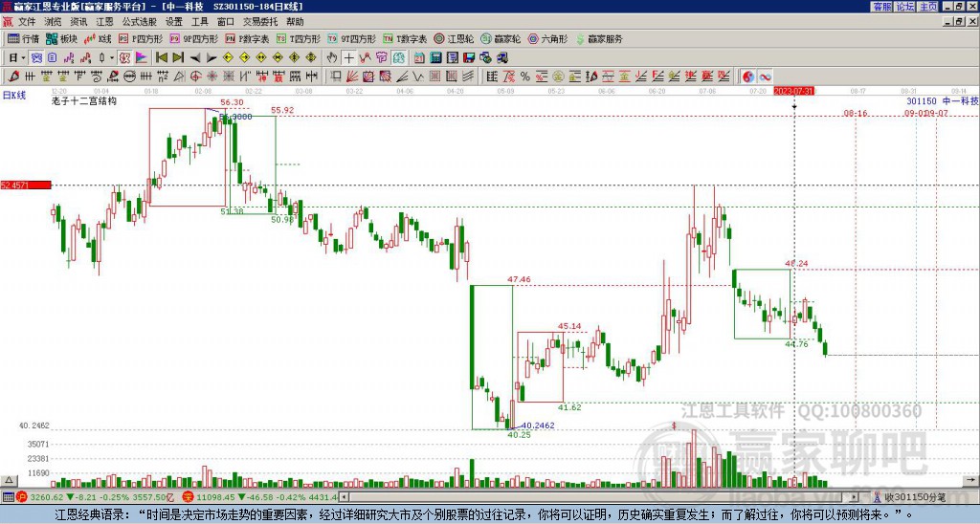This screenshot has height=524, width=980.
Task: Open the 窗口 menu
Action: pyautogui.click(x=226, y=22)
